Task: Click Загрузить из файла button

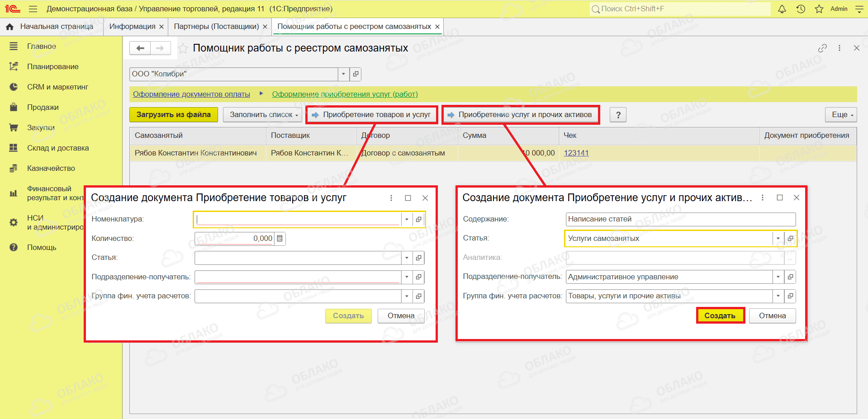Action: point(174,115)
